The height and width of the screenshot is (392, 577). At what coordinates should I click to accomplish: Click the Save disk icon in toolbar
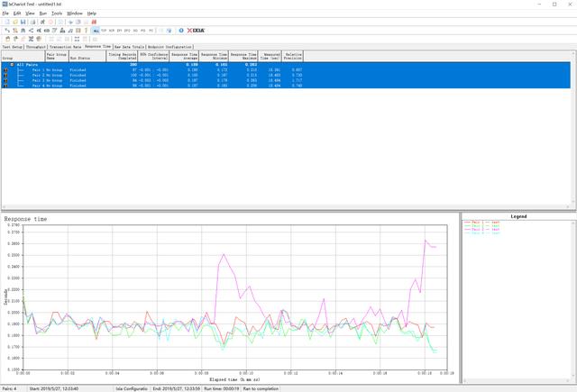pos(22,22)
